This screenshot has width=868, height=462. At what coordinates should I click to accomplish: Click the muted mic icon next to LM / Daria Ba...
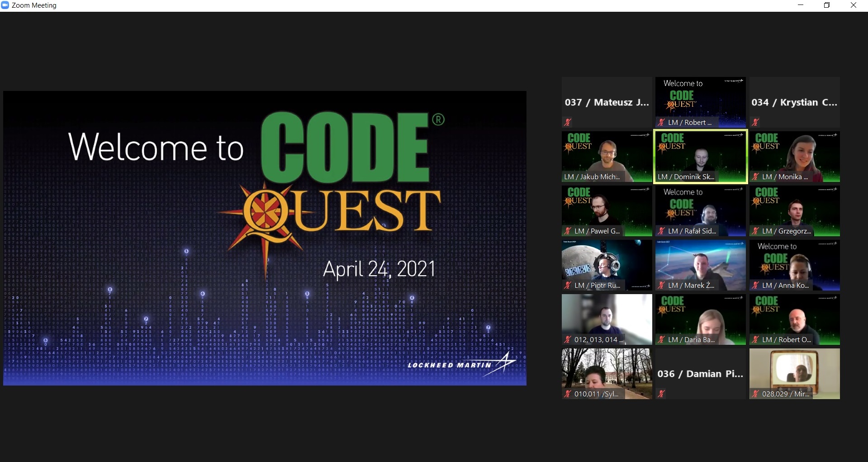661,339
